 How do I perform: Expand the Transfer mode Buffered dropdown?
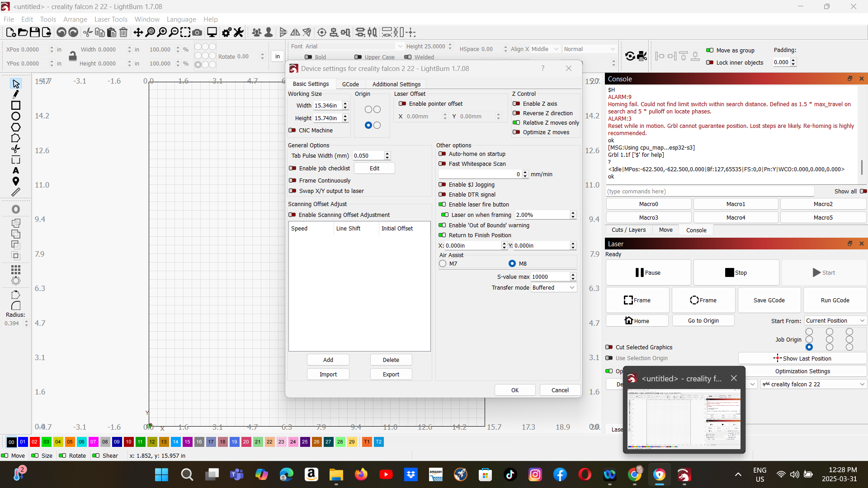coord(554,288)
